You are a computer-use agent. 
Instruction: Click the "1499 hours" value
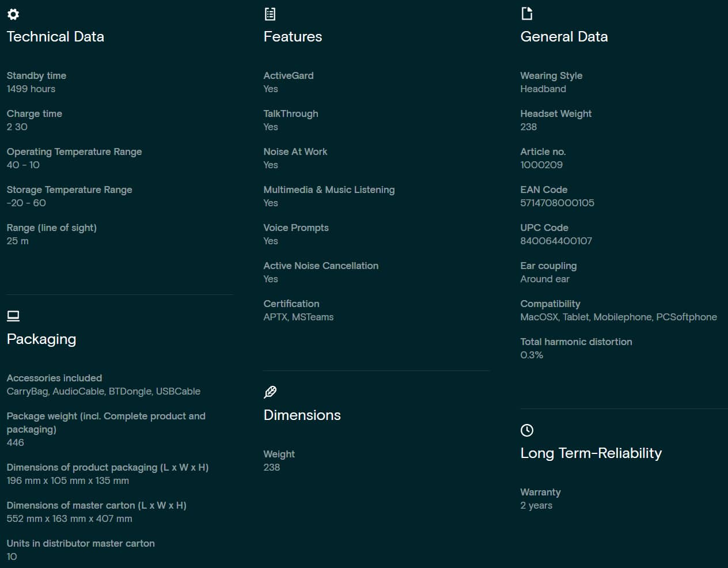31,89
